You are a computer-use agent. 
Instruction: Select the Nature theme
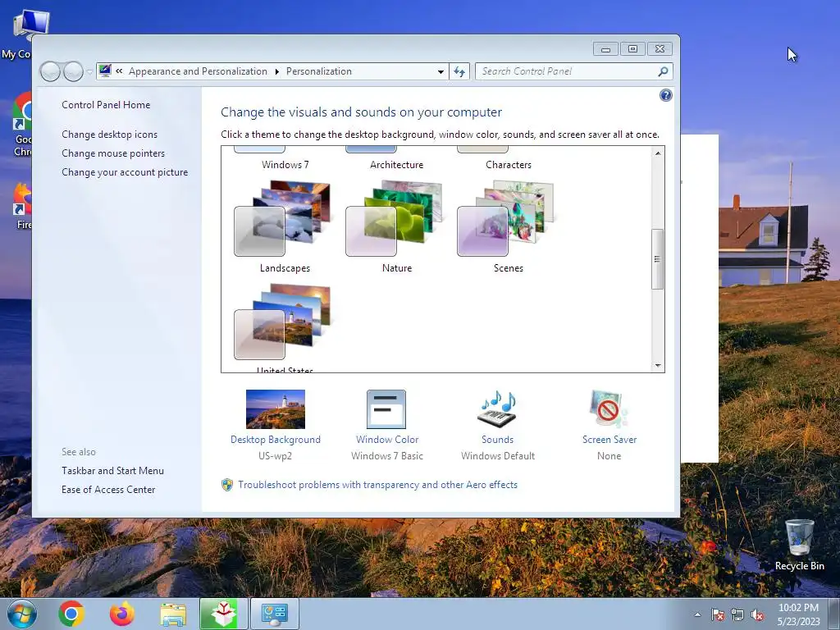tap(396, 226)
